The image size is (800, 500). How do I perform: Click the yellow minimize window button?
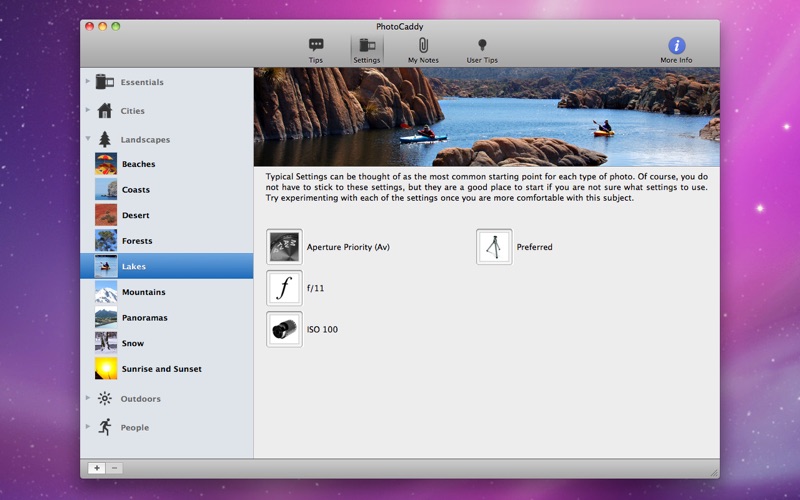click(103, 26)
